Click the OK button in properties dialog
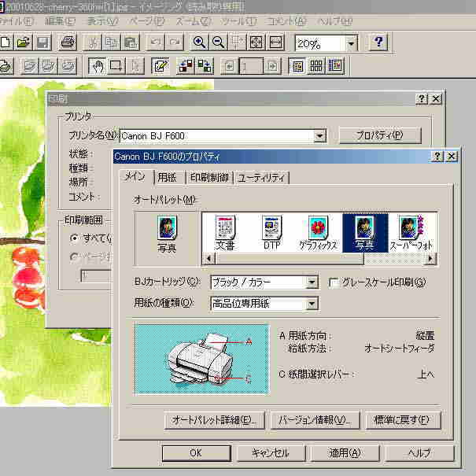This screenshot has height=476, width=476. pos(195,452)
